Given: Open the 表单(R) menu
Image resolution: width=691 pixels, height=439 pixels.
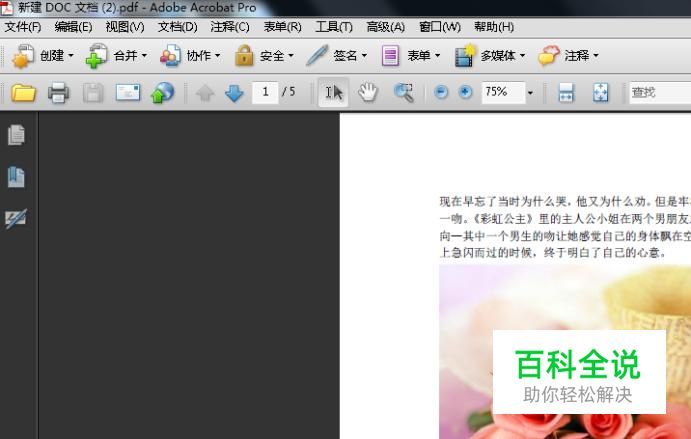Looking at the screenshot, I should click(282, 27).
